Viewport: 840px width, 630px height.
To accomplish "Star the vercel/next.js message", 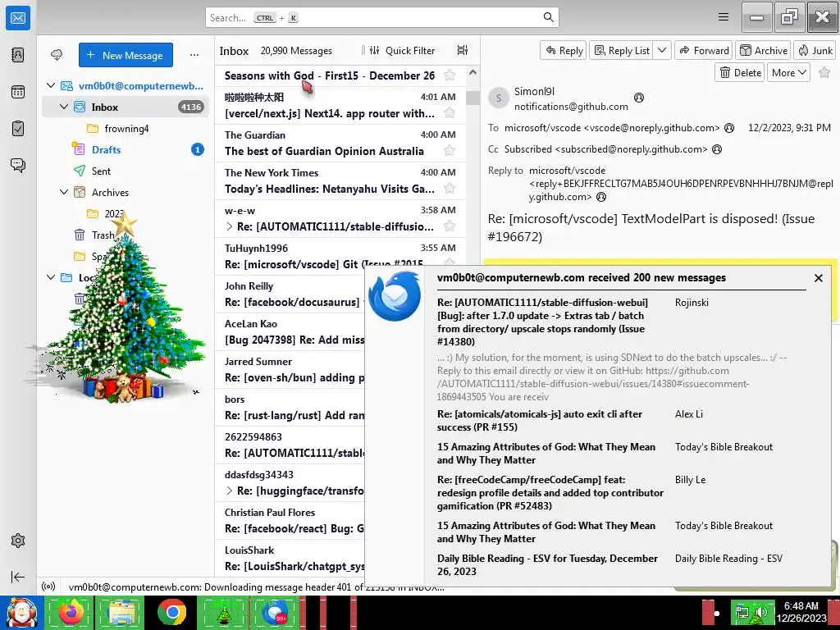I will tap(450, 113).
